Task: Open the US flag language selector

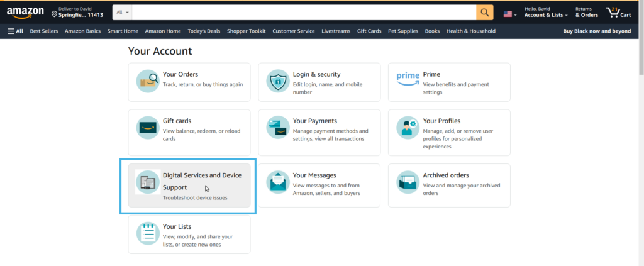Action: coord(510,14)
